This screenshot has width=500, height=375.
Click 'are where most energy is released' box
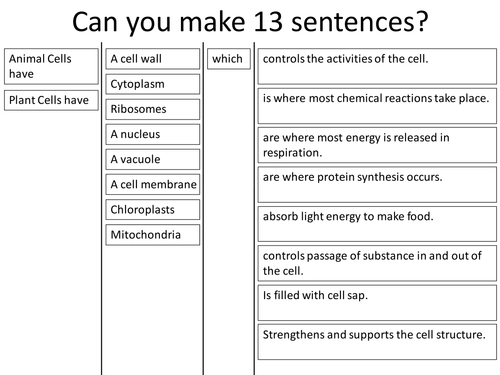(x=377, y=145)
